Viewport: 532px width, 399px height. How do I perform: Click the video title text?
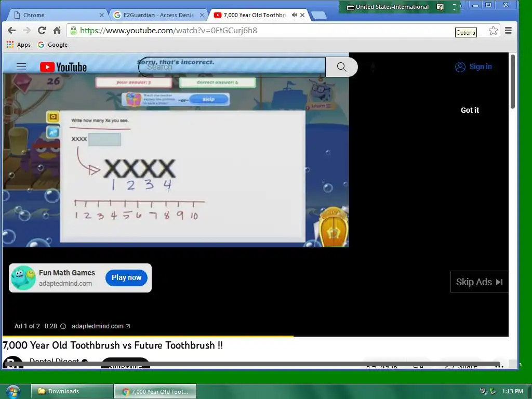[113, 345]
